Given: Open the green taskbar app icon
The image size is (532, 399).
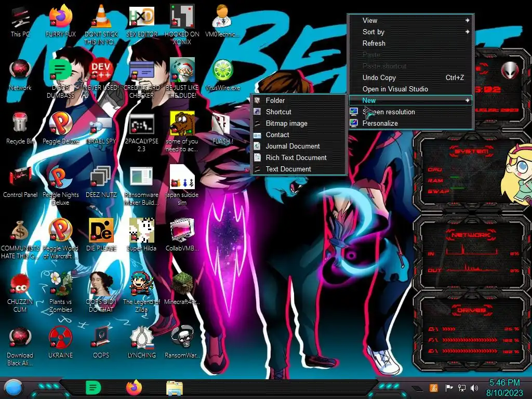Looking at the screenshot, I should click(x=94, y=388).
